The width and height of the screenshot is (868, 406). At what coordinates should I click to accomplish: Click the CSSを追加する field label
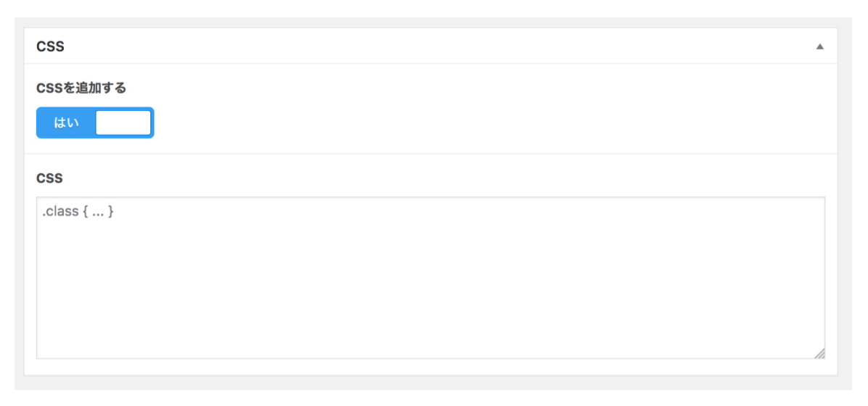81,88
